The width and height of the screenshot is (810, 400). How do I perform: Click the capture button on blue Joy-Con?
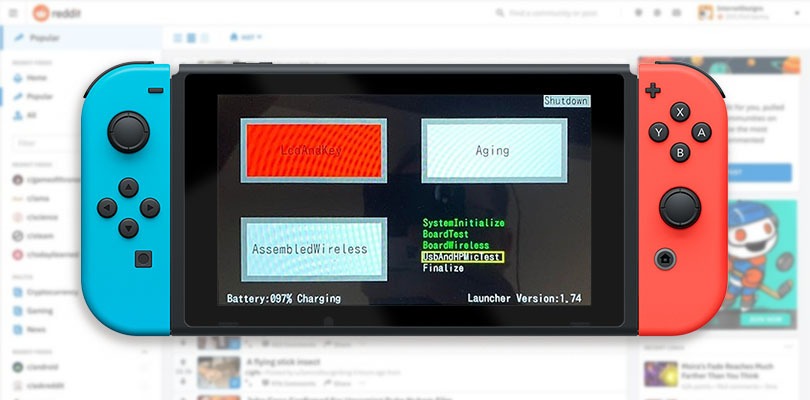pos(143,259)
